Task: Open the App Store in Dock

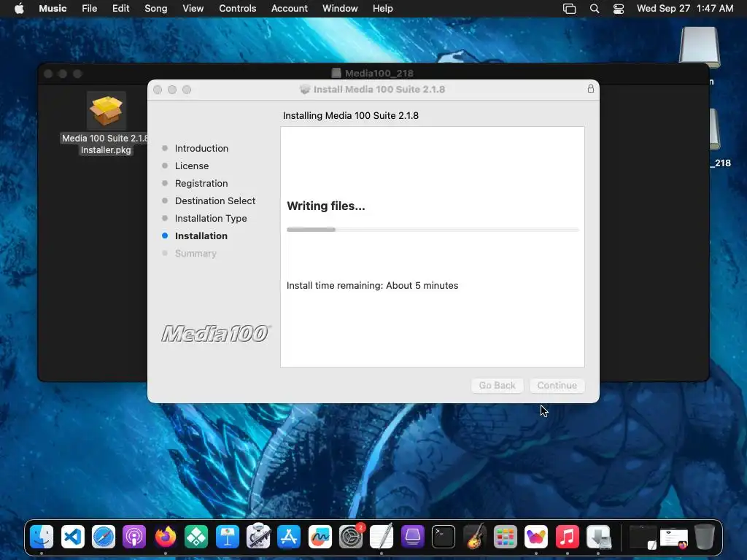Action: [289, 537]
